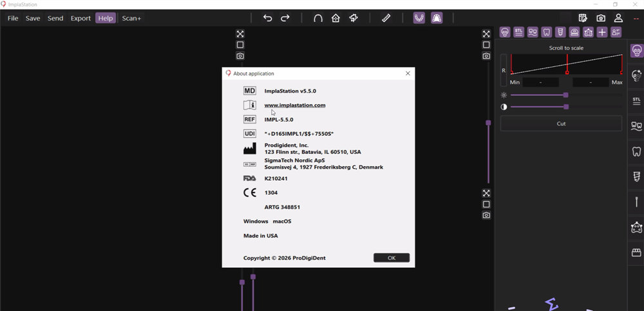The width and height of the screenshot is (644, 311).
Task: Adjust the contrast slider handle
Action: click(x=566, y=107)
